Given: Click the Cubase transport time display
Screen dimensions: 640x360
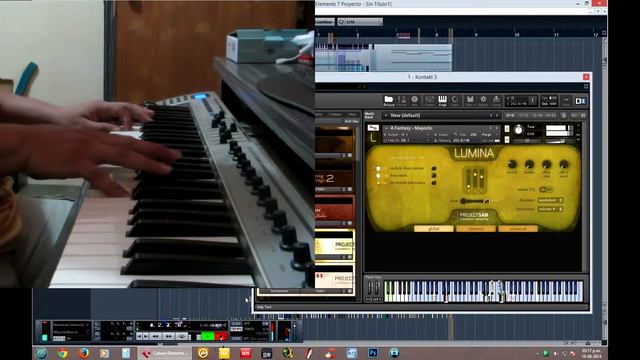Looking at the screenshot, I should click(x=168, y=325).
